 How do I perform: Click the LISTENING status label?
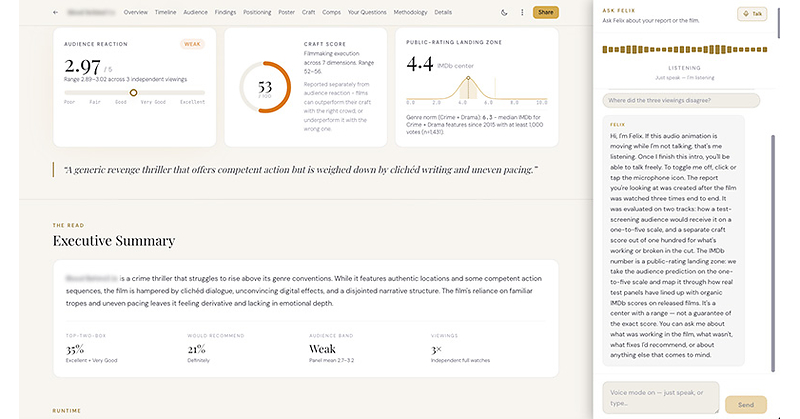pyautogui.click(x=685, y=68)
